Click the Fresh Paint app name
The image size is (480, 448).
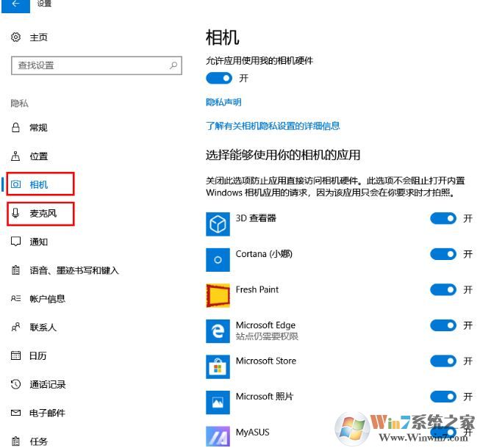click(x=257, y=289)
